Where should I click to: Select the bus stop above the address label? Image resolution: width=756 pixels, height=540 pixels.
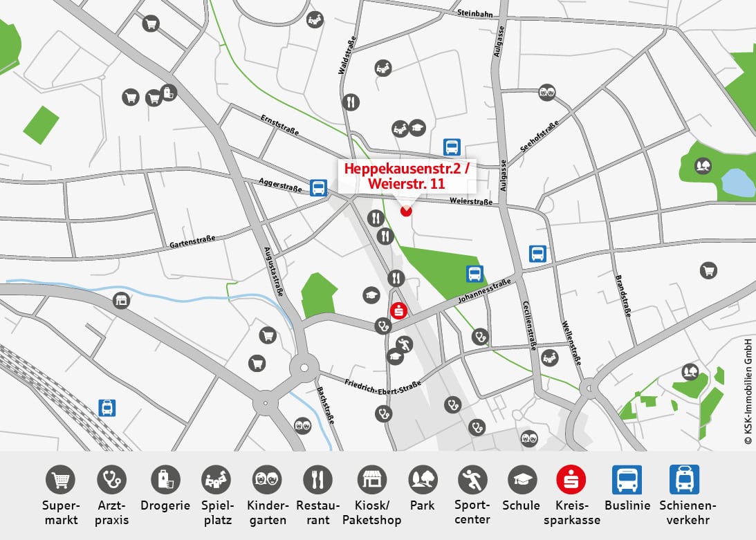tap(452, 147)
